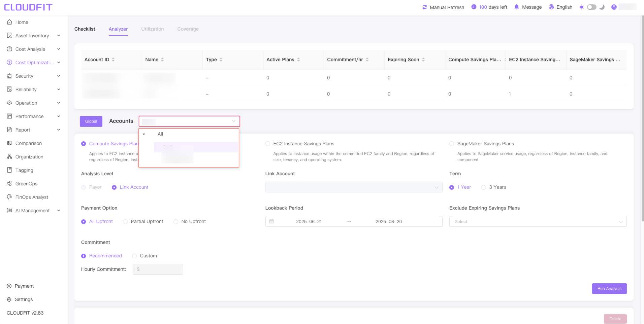Open Settings via the gear icon
The height and width of the screenshot is (324, 644).
(9, 299)
